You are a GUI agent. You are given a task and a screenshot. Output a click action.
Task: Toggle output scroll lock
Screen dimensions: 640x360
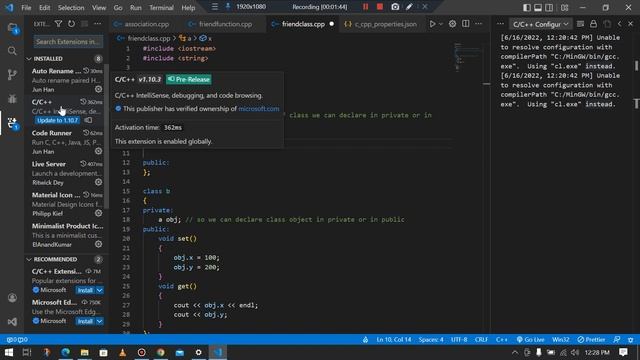593,24
